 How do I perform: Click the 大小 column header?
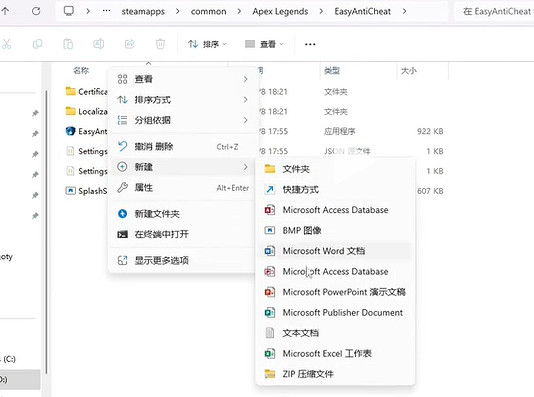coord(409,70)
